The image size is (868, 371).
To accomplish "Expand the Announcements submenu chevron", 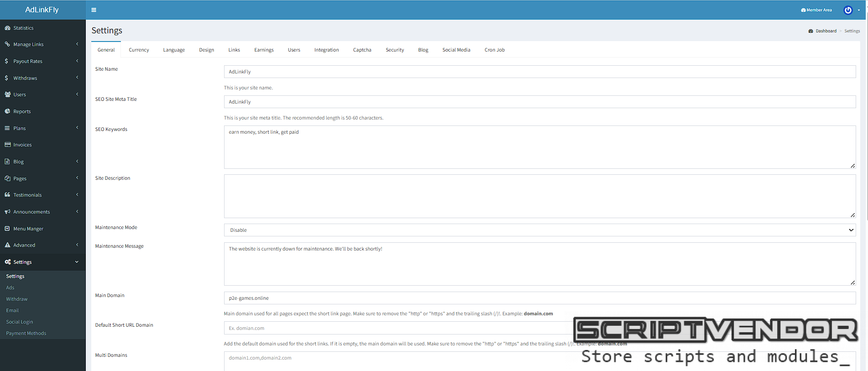I will (x=77, y=211).
